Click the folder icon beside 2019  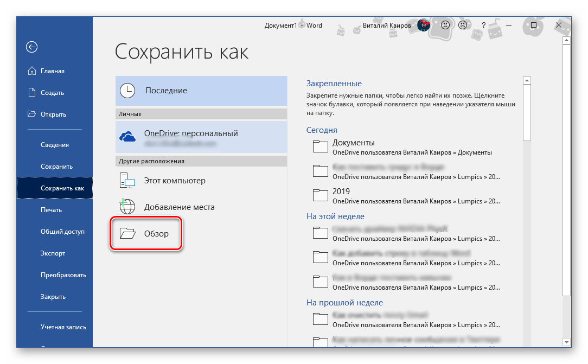pyautogui.click(x=321, y=195)
